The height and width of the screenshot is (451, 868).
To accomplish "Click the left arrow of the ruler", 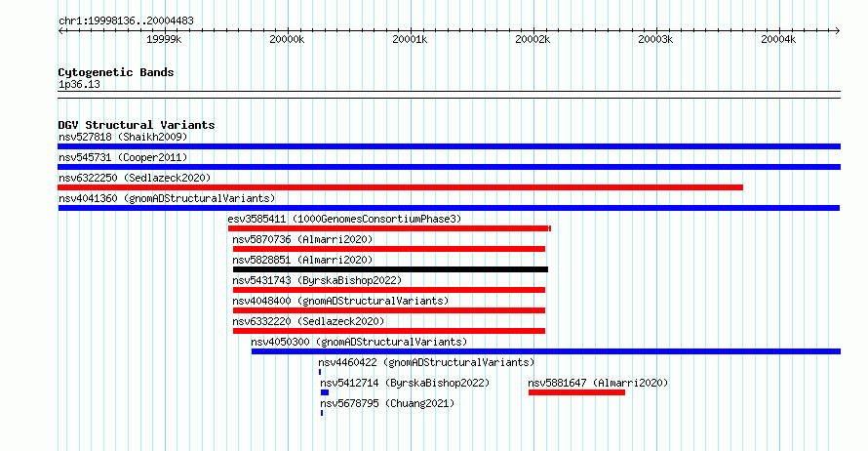I will (60, 31).
